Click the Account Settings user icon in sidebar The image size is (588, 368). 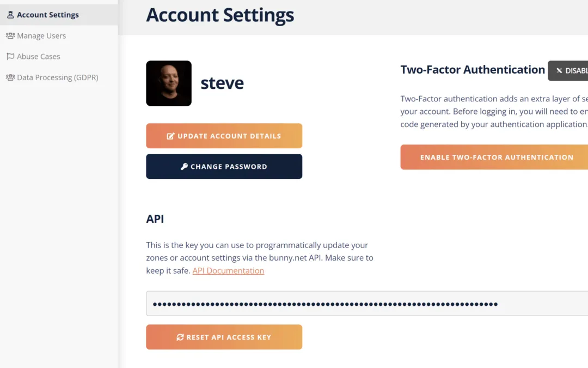click(10, 15)
